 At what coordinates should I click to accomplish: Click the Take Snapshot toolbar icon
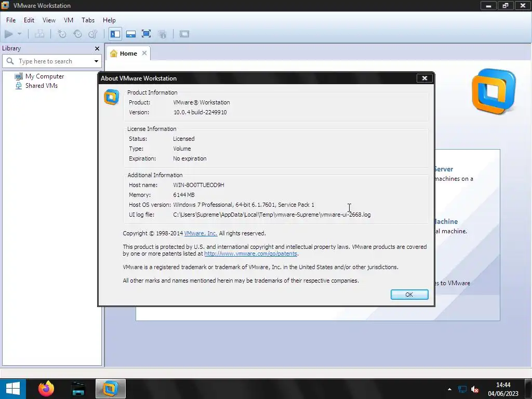62,34
